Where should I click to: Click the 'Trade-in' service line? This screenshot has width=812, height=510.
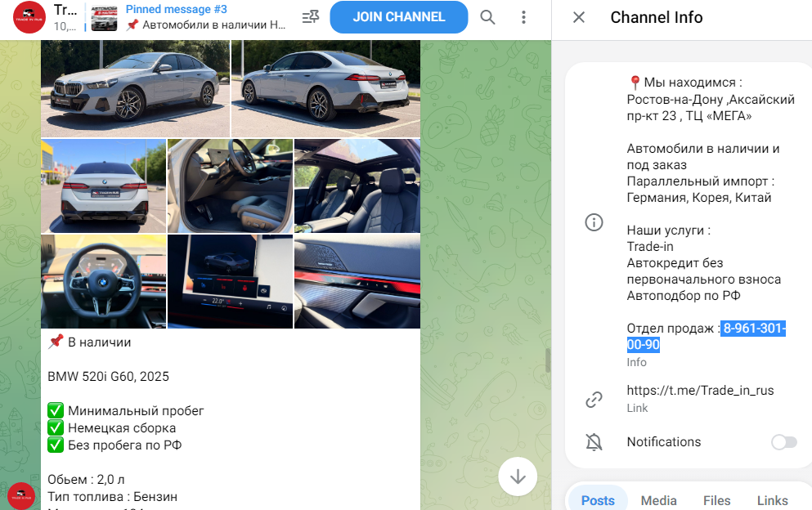pos(650,247)
